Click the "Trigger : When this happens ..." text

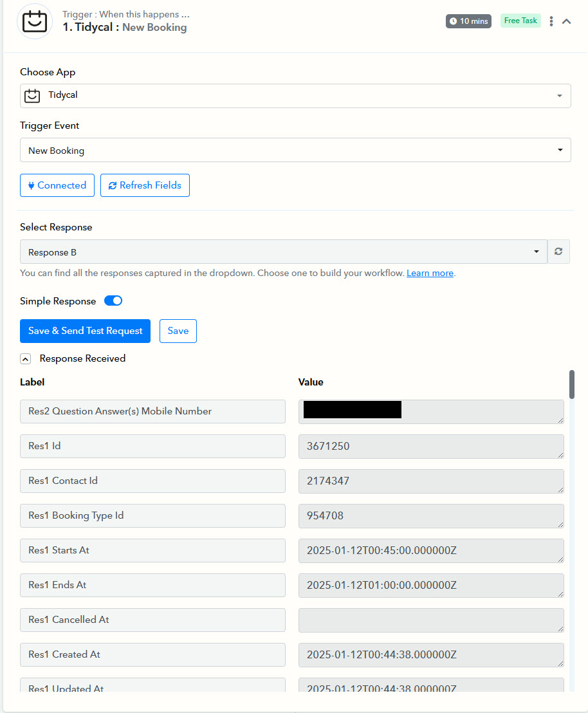click(x=126, y=15)
